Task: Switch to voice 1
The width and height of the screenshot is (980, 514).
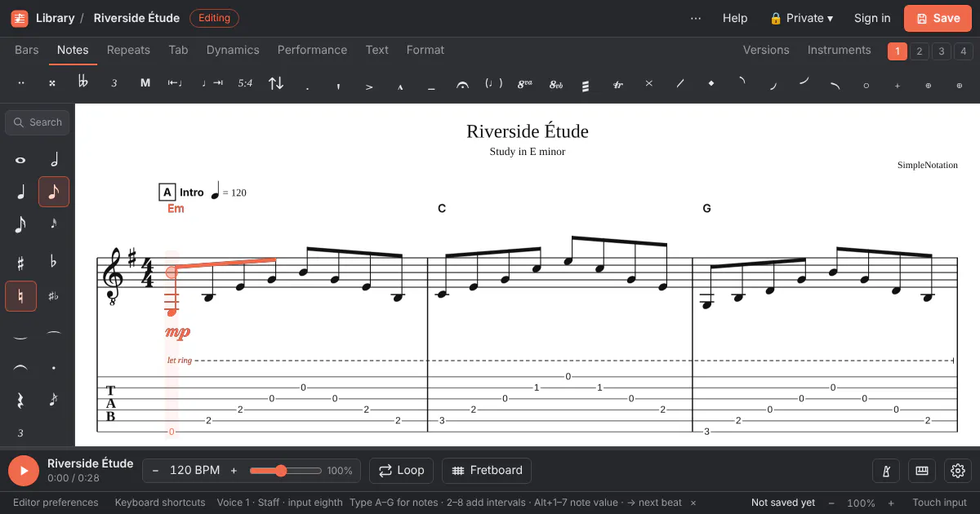Action: coord(897,51)
